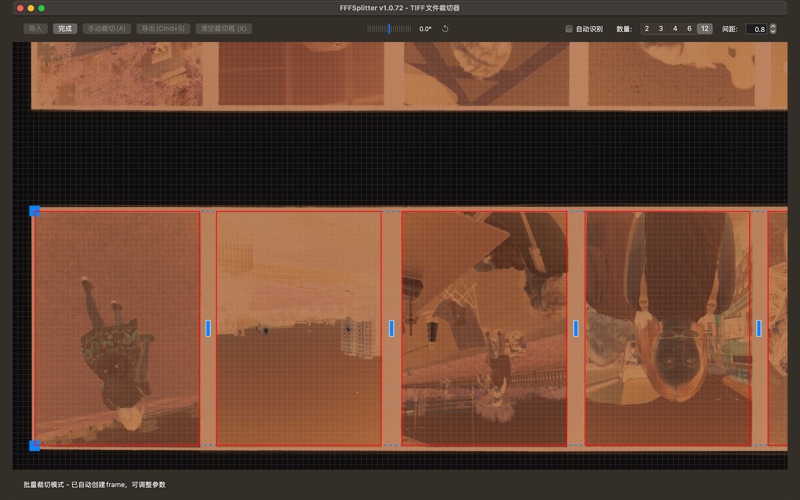The image size is (800, 500).
Task: Set frame count to 2
Action: 646,29
